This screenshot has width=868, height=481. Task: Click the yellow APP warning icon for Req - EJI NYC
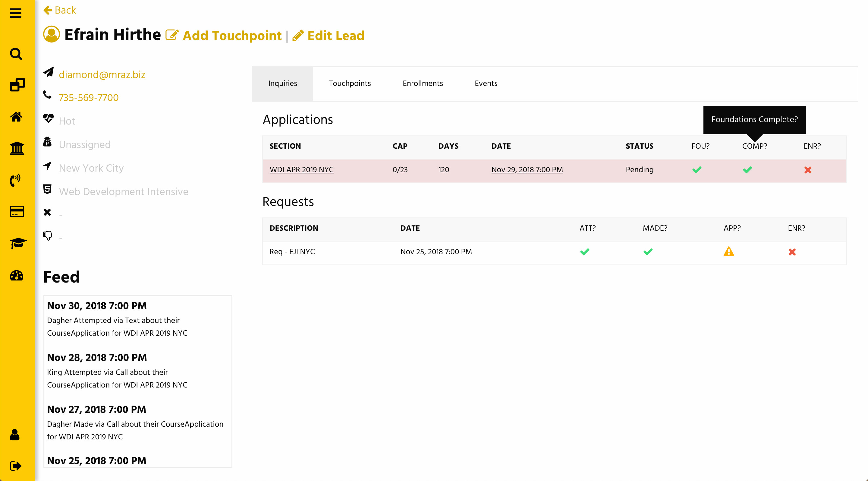(729, 252)
